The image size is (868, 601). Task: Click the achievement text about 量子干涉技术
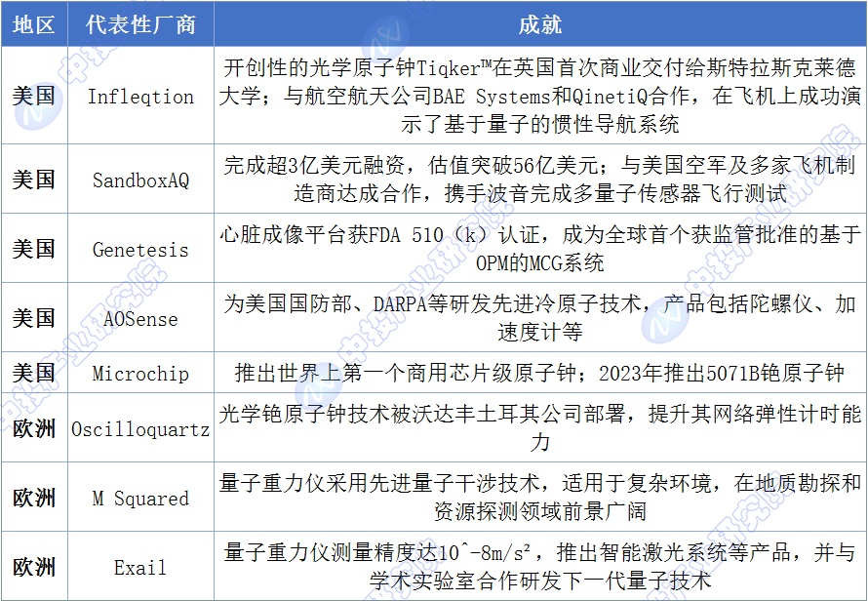tap(540, 498)
